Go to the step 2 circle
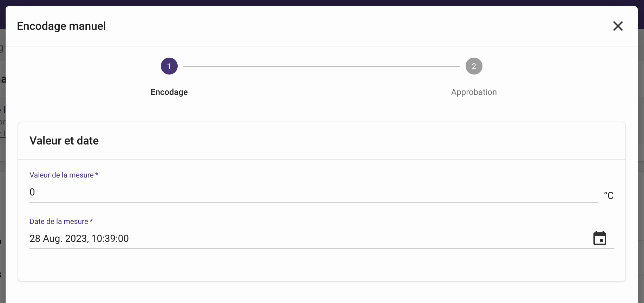The width and height of the screenshot is (644, 303). pos(474,66)
